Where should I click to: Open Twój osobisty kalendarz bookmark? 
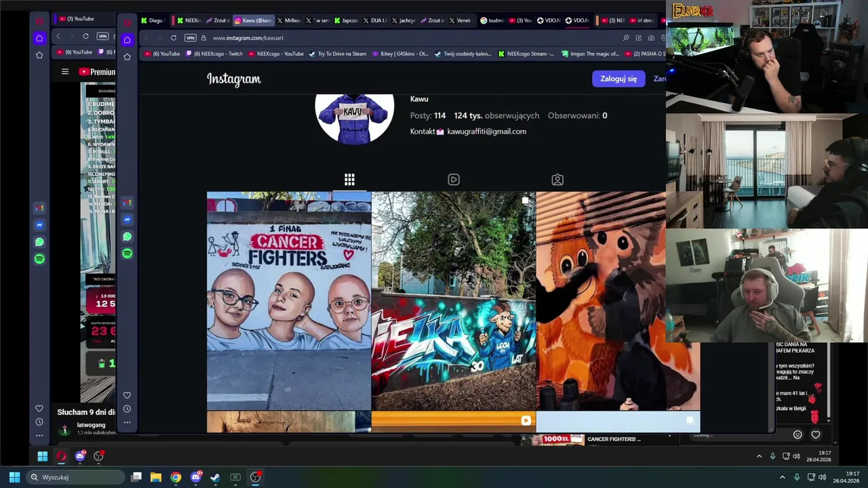tap(462, 54)
